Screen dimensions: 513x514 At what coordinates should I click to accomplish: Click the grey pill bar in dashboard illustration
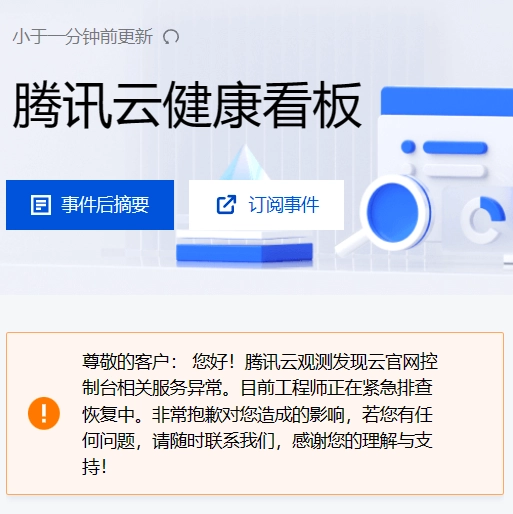[454, 170]
